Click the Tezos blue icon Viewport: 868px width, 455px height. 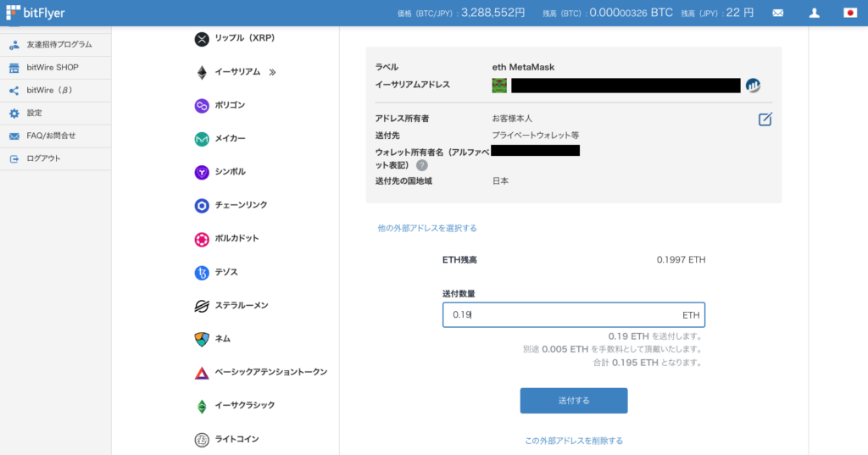coord(202,272)
